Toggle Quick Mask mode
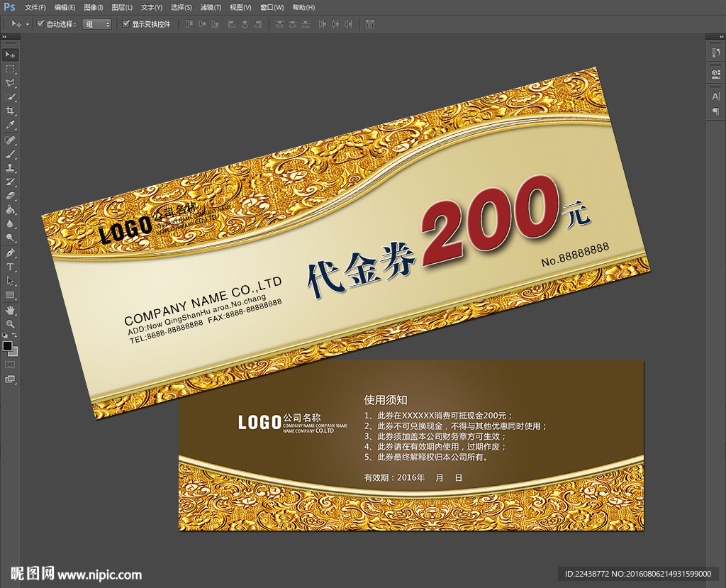 click(x=10, y=365)
